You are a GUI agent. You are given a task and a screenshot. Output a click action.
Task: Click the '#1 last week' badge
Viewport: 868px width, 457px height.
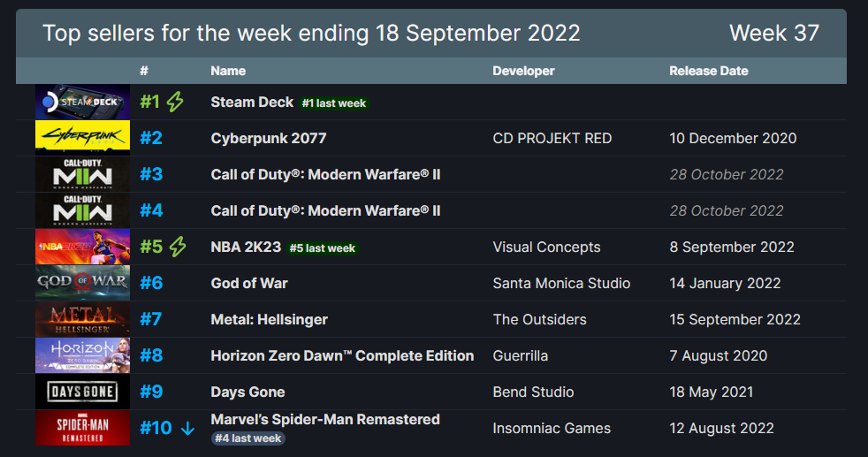334,103
